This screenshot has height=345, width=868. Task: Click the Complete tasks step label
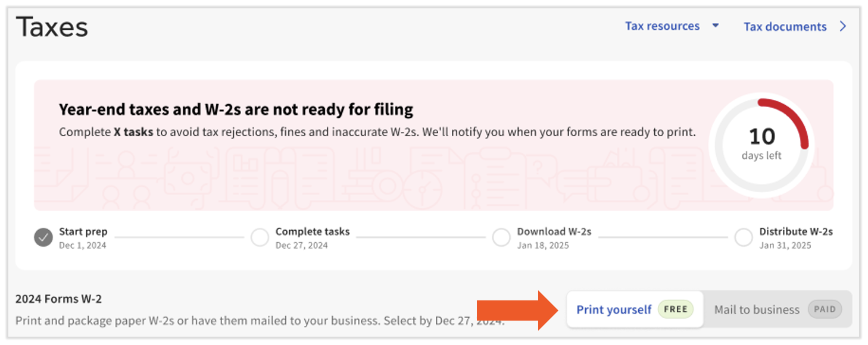pos(312,232)
